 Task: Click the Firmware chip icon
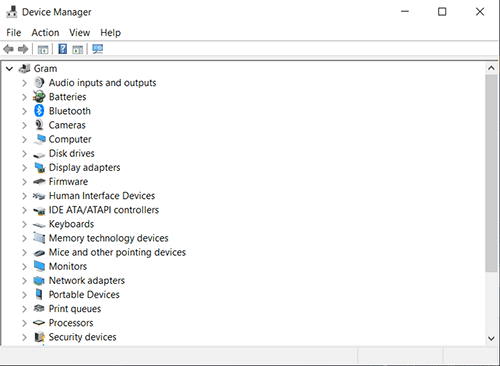[x=39, y=182]
